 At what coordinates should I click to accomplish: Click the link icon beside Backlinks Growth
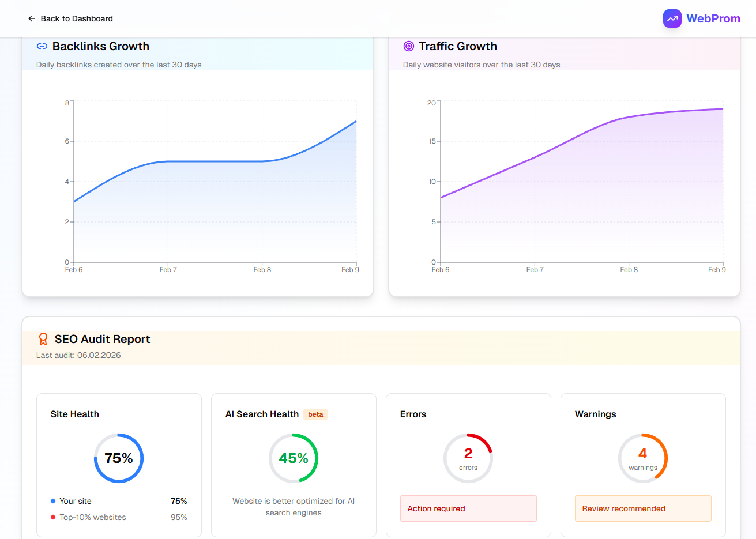point(42,46)
